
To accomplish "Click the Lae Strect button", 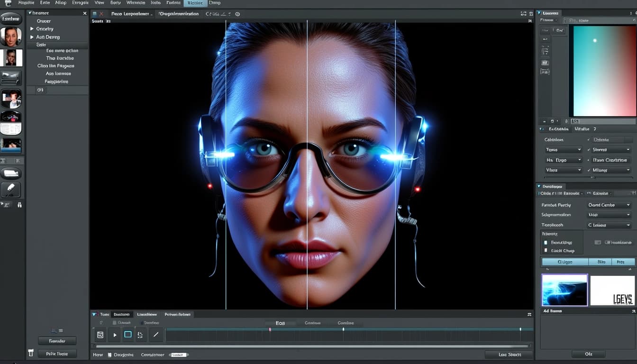I will click(509, 355).
